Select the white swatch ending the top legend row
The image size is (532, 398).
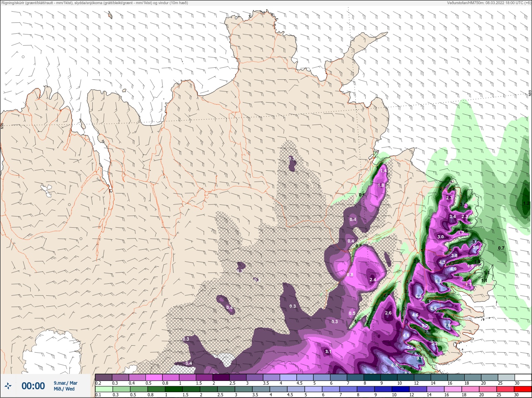tap(524, 377)
